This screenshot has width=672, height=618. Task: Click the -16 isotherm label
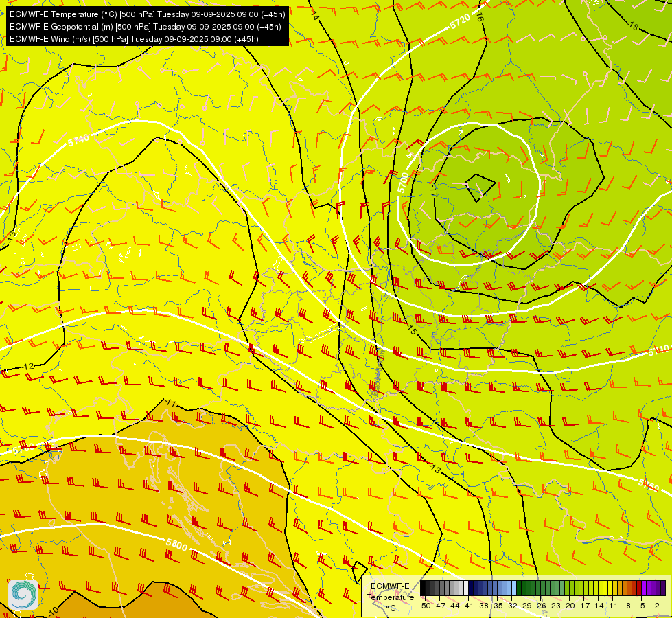click(x=479, y=18)
